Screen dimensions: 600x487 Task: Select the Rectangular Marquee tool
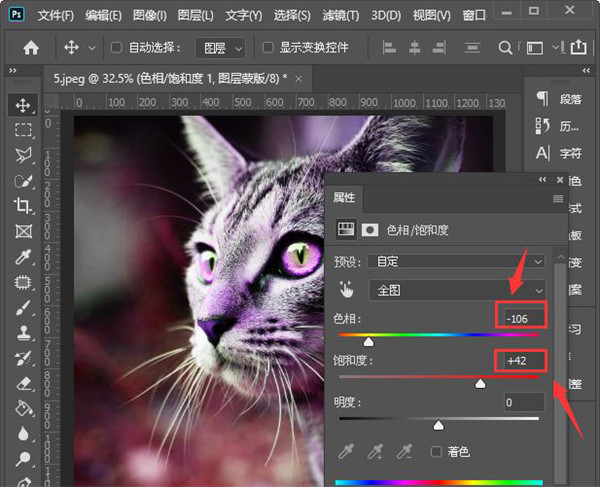point(23,130)
